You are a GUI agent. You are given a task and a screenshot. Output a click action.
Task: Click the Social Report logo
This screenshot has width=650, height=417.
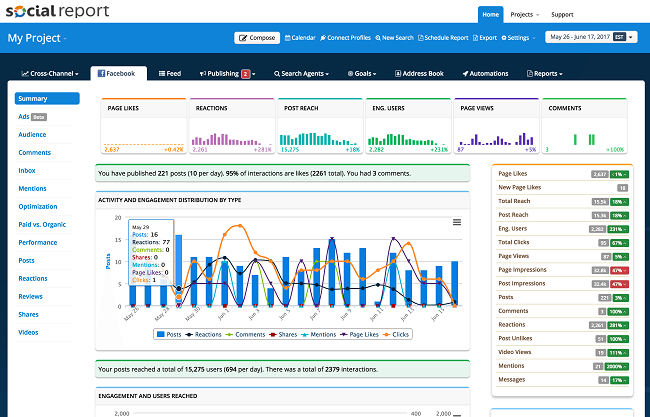click(x=58, y=11)
